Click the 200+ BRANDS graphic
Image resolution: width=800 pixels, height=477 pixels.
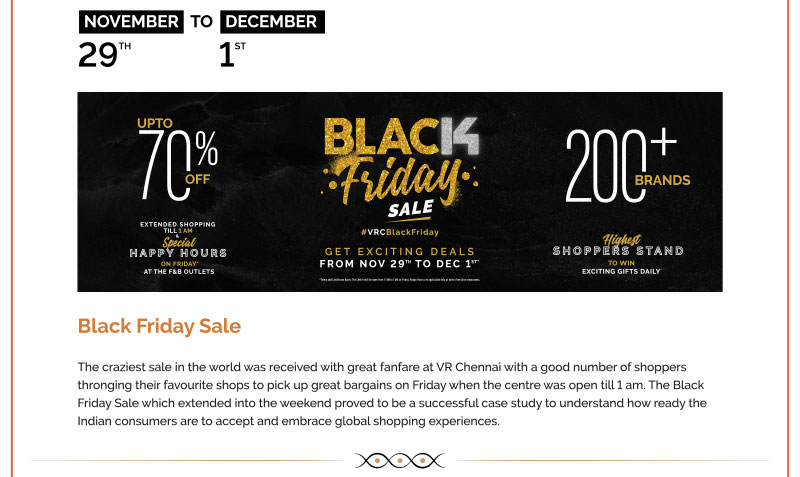[x=628, y=166]
